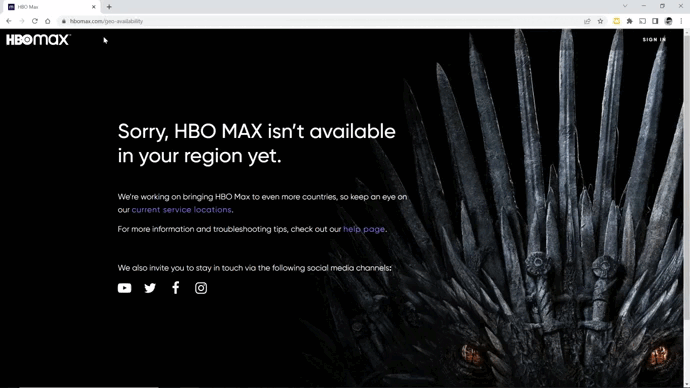This screenshot has width=690, height=388.
Task: Open HBO Max YouTube channel icon
Action: tap(125, 288)
